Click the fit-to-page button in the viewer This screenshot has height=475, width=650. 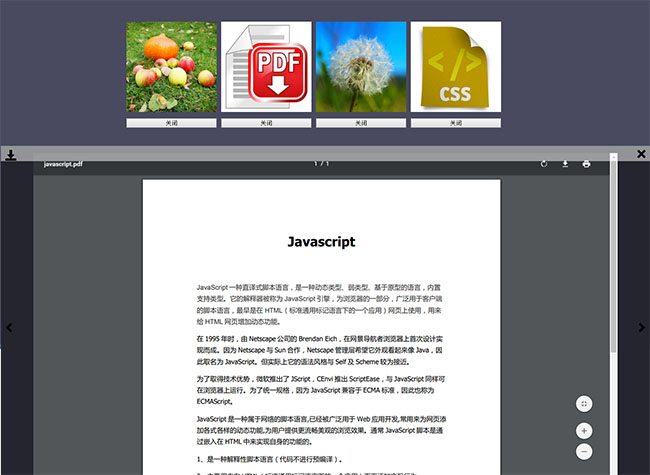(584, 403)
